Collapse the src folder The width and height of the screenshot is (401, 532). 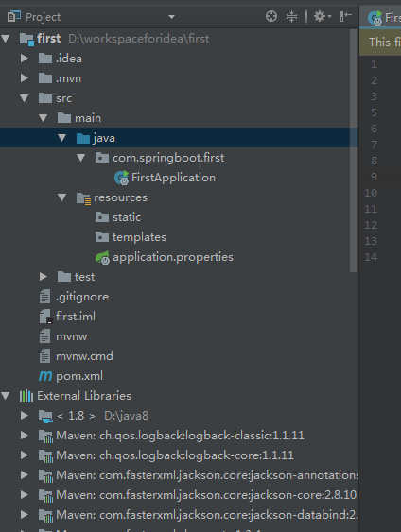point(24,98)
